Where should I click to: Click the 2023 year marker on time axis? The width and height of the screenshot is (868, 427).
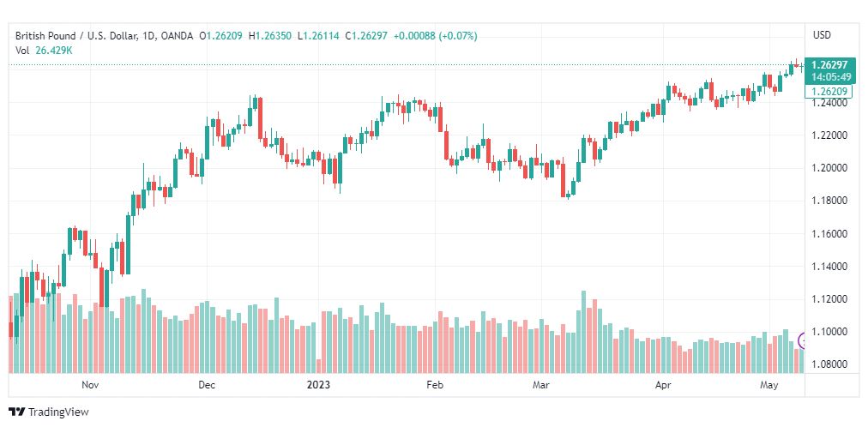[x=318, y=384]
